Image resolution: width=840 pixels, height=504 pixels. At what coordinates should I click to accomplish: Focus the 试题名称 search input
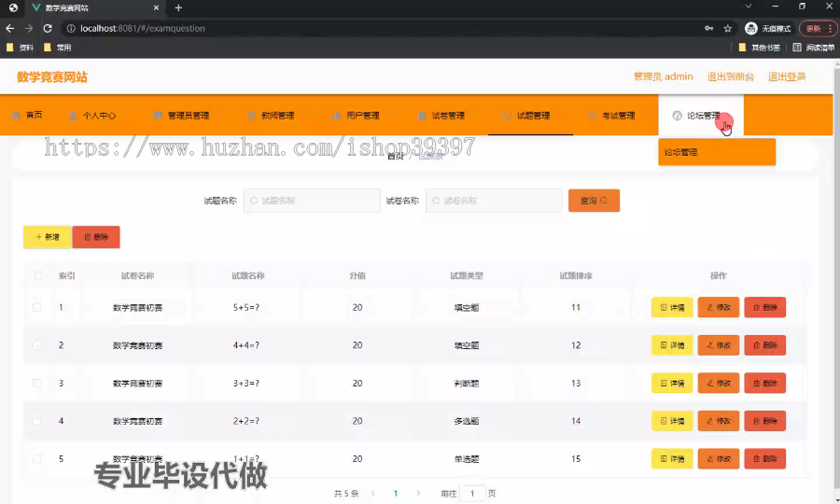coord(312,201)
